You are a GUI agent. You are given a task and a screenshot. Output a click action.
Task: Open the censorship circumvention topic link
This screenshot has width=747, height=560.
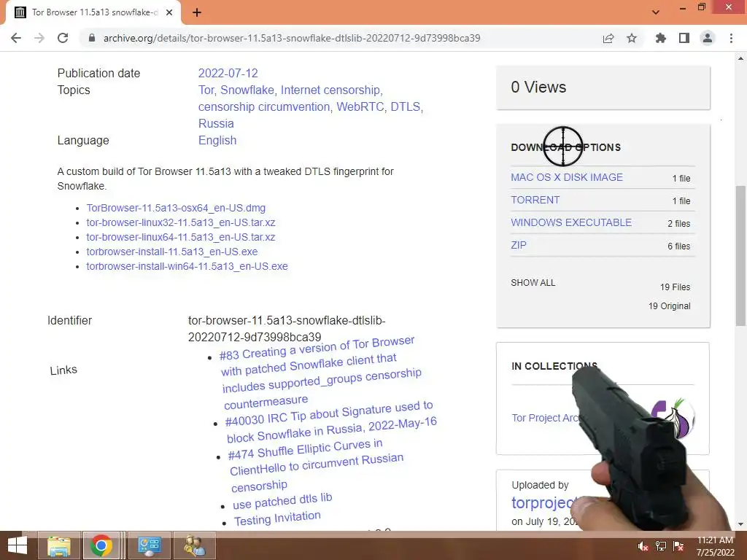[x=264, y=106]
